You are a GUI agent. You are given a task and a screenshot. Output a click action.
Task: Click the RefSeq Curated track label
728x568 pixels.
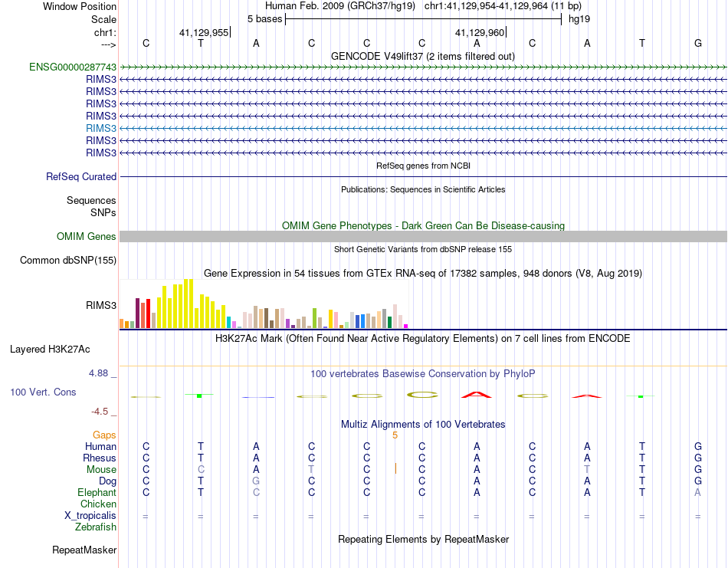pos(81,176)
